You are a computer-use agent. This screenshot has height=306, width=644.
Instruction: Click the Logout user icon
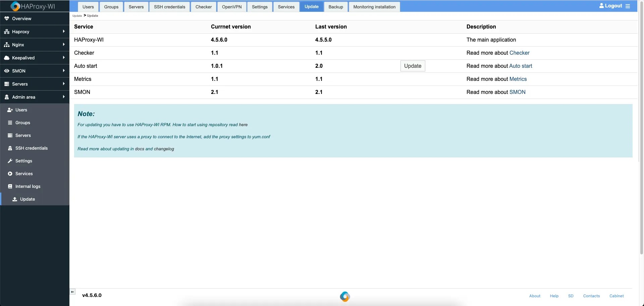click(x=601, y=6)
